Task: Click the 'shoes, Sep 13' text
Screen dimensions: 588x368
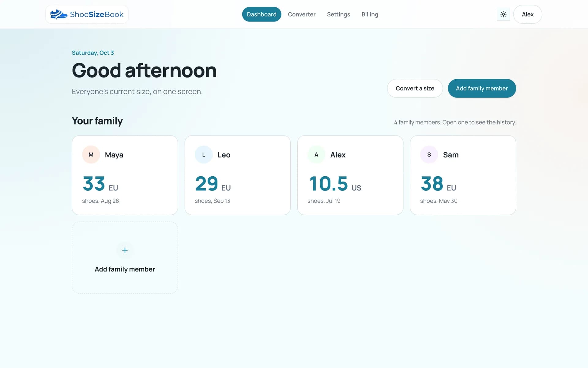Action: pyautogui.click(x=212, y=201)
